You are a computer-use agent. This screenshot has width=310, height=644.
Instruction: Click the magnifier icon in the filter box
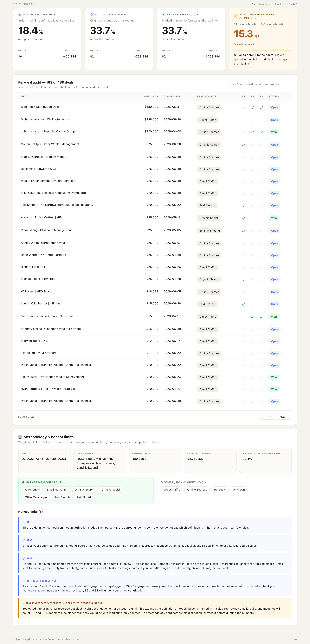click(233, 85)
